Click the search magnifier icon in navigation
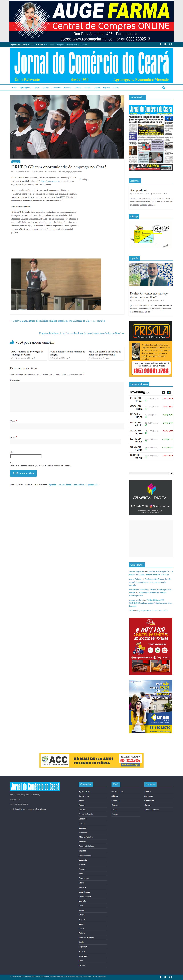The width and height of the screenshot is (183, 980). click(164, 88)
